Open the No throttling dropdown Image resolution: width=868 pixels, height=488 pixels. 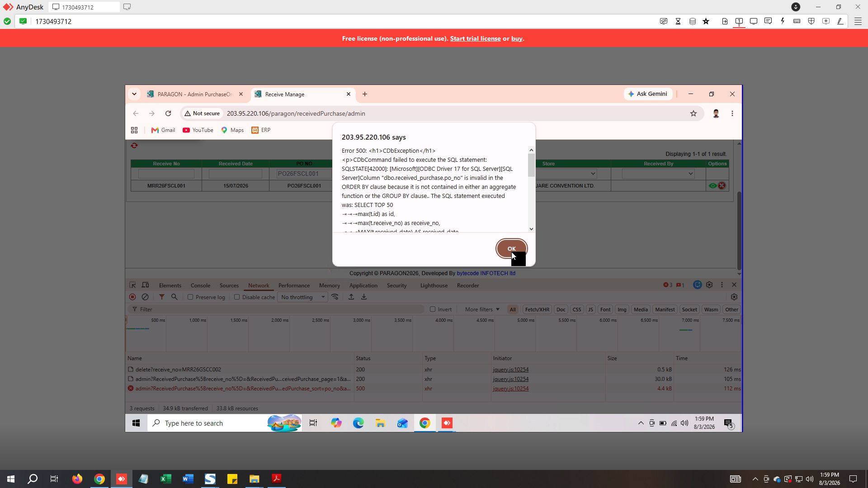coord(303,297)
